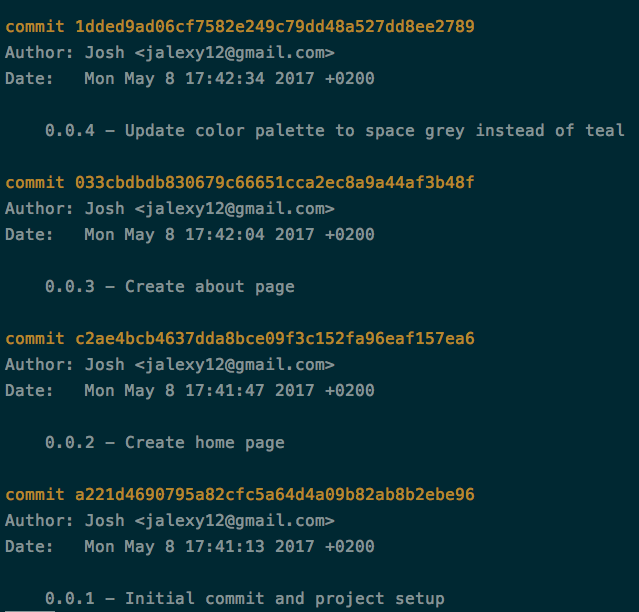Select the 0.0.2 Create home page message
This screenshot has height=612, width=639.
[165, 442]
